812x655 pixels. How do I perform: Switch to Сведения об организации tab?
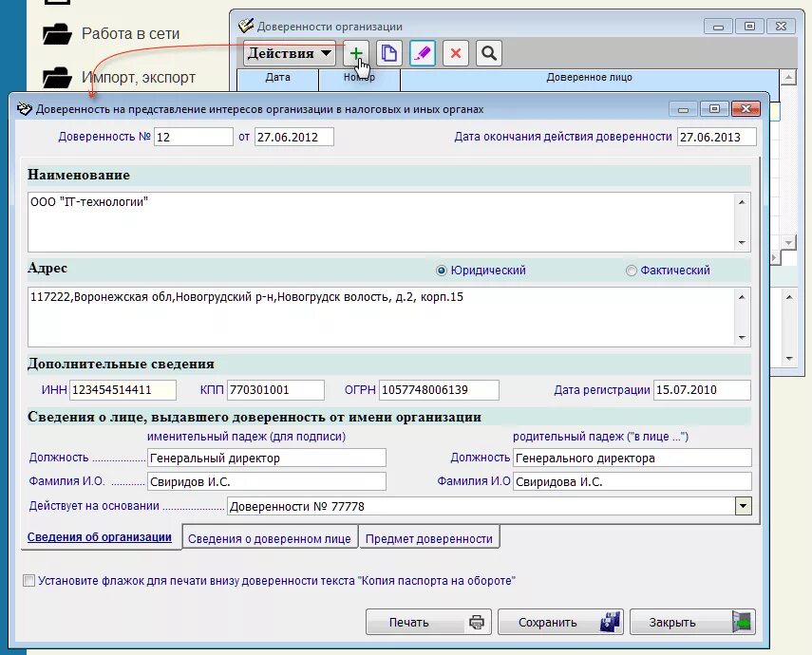[100, 537]
